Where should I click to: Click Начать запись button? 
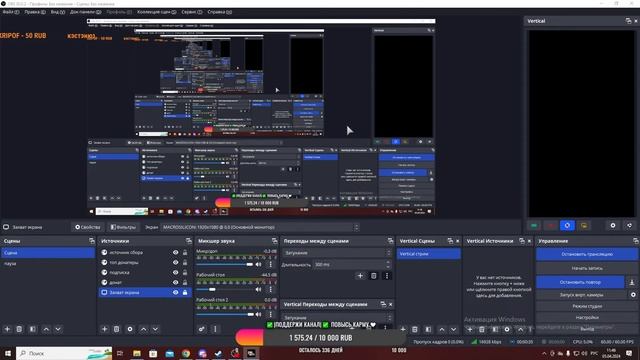587,268
